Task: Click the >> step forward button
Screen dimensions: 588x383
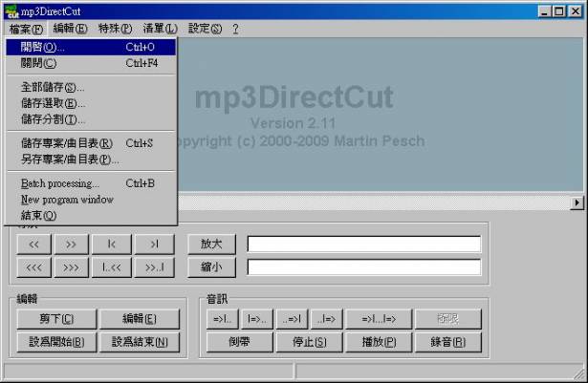Action: click(x=72, y=245)
